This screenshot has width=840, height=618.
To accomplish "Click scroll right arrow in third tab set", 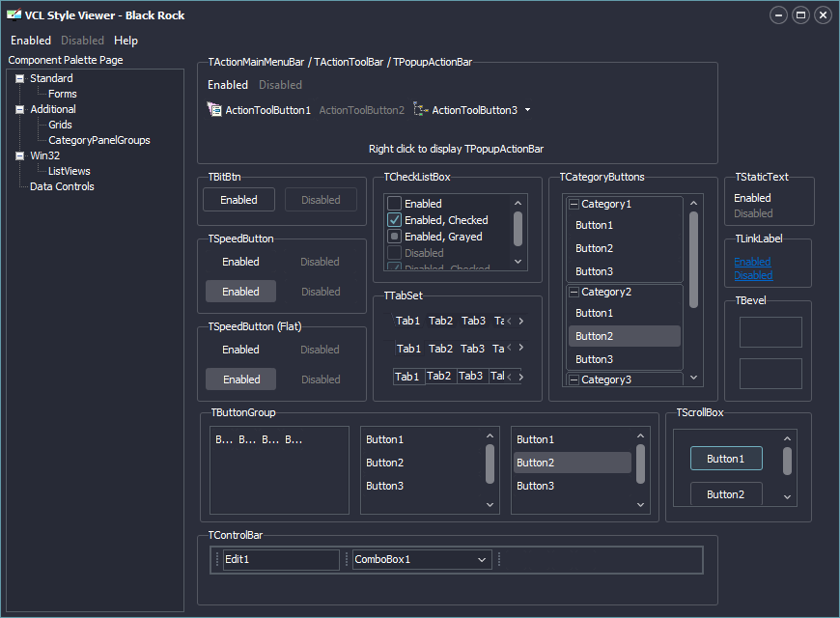I will (x=521, y=377).
